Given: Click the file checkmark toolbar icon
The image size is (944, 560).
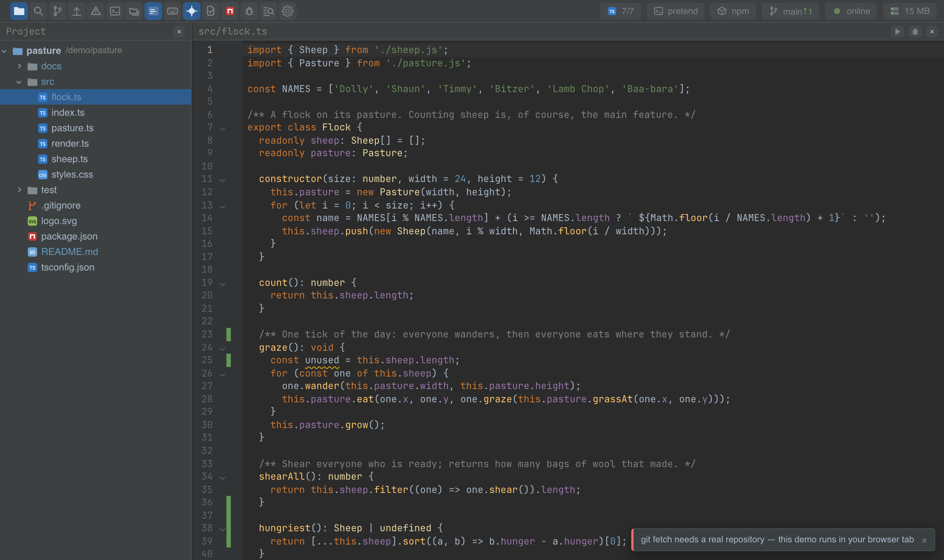Looking at the screenshot, I should click(211, 11).
